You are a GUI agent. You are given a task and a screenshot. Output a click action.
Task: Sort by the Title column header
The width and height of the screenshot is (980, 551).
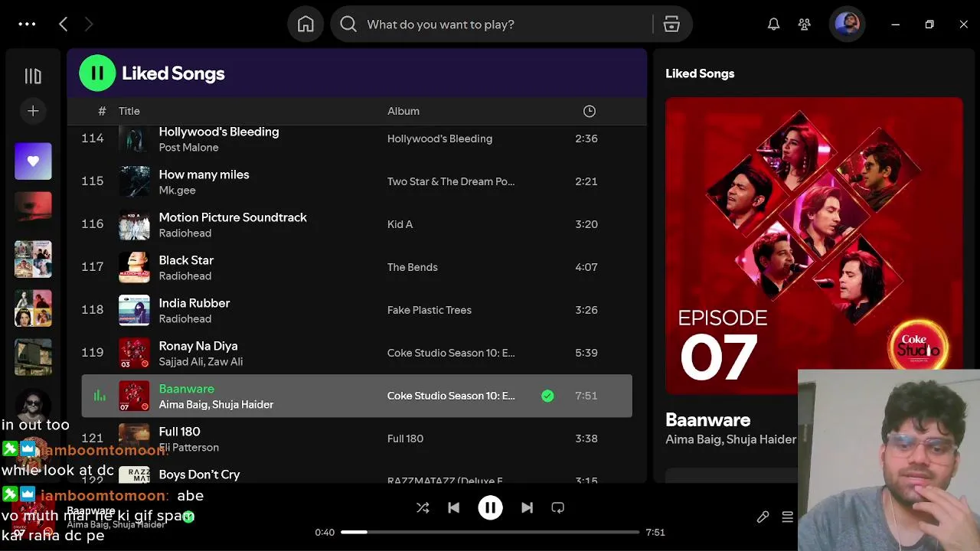click(x=129, y=111)
